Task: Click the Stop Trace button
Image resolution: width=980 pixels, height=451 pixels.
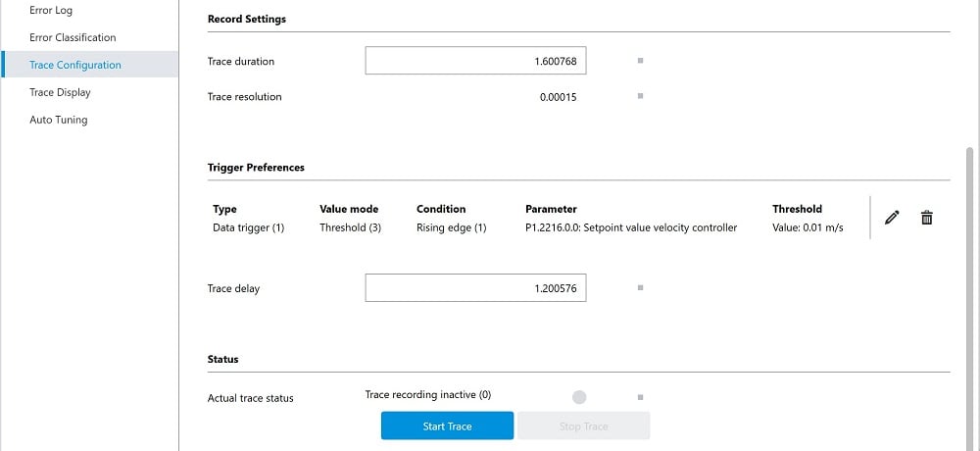Action: point(584,426)
